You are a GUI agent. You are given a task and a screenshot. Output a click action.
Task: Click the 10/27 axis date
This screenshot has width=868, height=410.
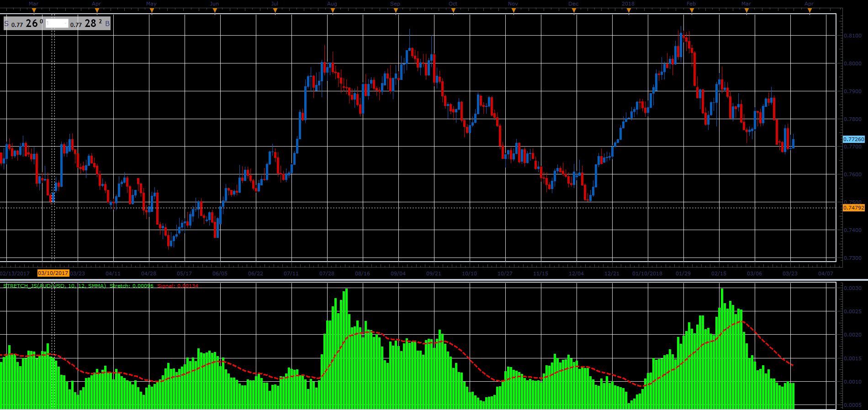click(x=505, y=273)
